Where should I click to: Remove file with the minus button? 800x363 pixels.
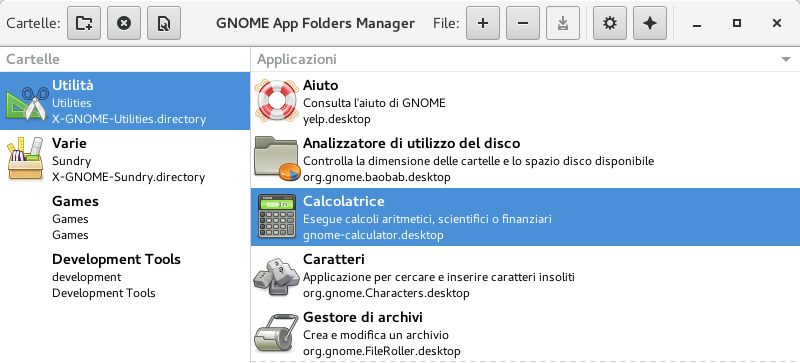(x=522, y=23)
